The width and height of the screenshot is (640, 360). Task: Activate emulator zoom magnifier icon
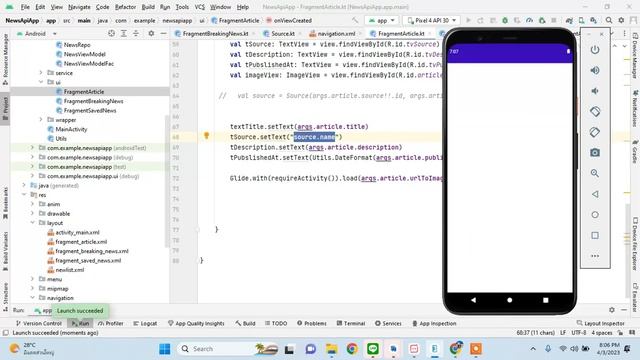pyautogui.click(x=595, y=173)
